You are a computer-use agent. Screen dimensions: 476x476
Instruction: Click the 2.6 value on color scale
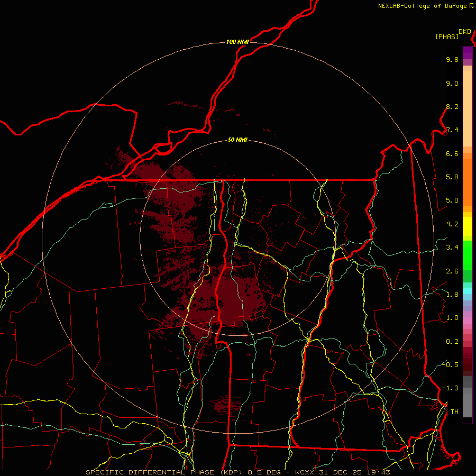pyautogui.click(x=452, y=271)
